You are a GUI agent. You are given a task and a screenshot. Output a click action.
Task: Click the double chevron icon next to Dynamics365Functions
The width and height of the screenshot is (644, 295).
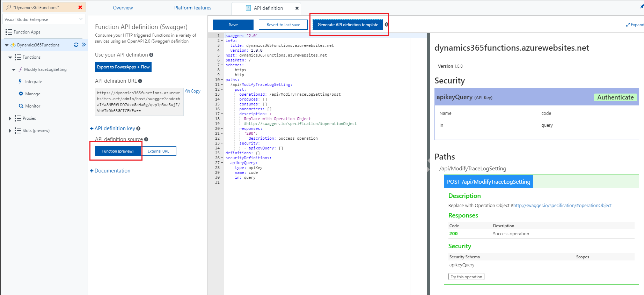click(84, 45)
